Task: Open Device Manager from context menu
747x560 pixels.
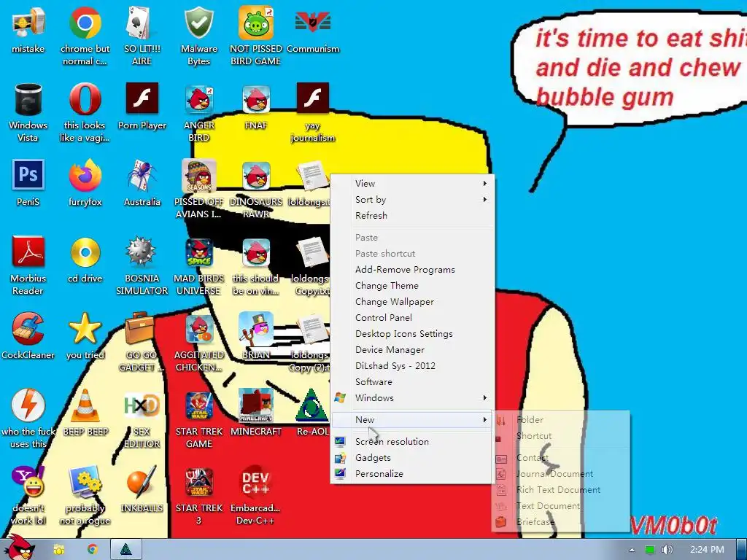Action: [412, 349]
